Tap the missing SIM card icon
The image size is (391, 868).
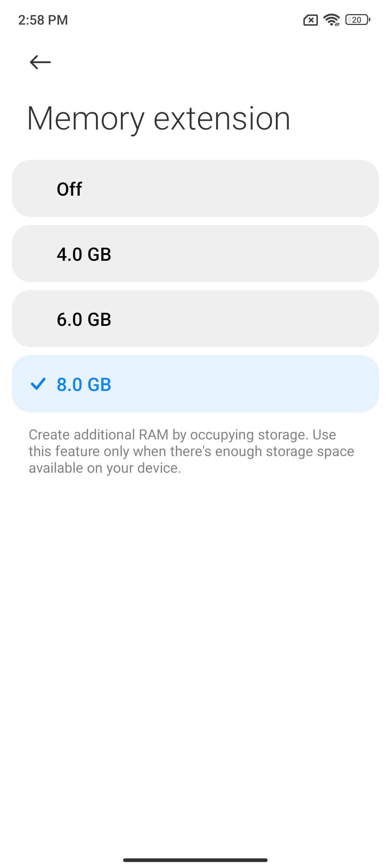point(311,20)
